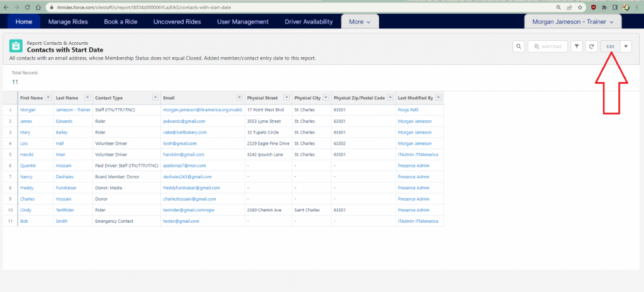Open the Email column dropdown arrow

pyautogui.click(x=239, y=98)
